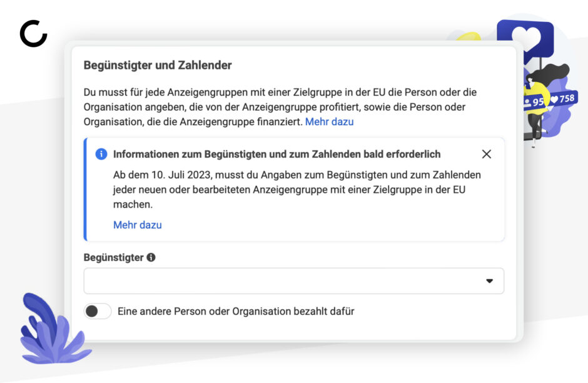Click the 'Begünstigter' field label
This screenshot has height=383, width=588.
(x=114, y=257)
